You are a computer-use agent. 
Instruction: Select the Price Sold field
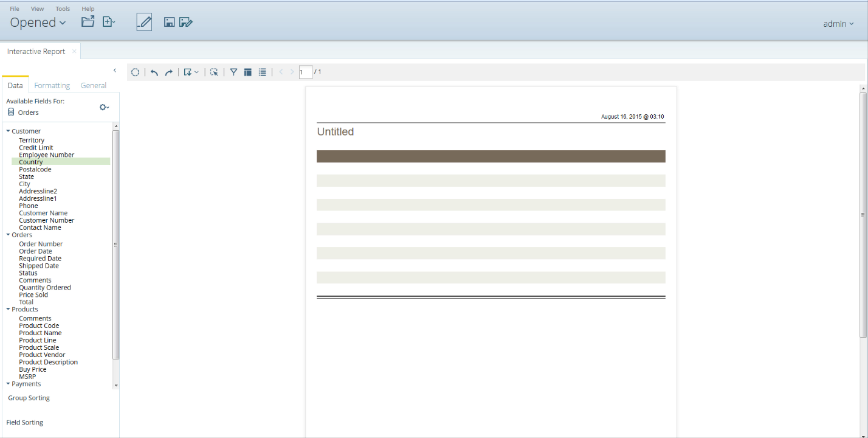(x=33, y=294)
